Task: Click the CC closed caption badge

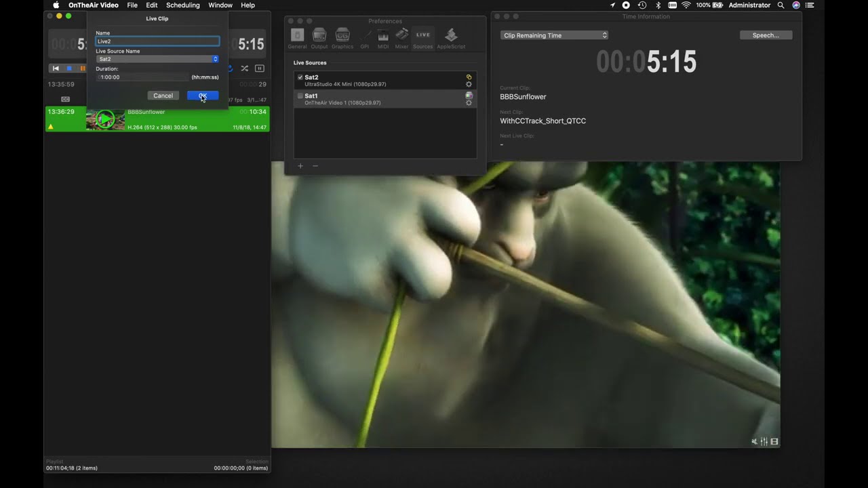Action: 65,100
